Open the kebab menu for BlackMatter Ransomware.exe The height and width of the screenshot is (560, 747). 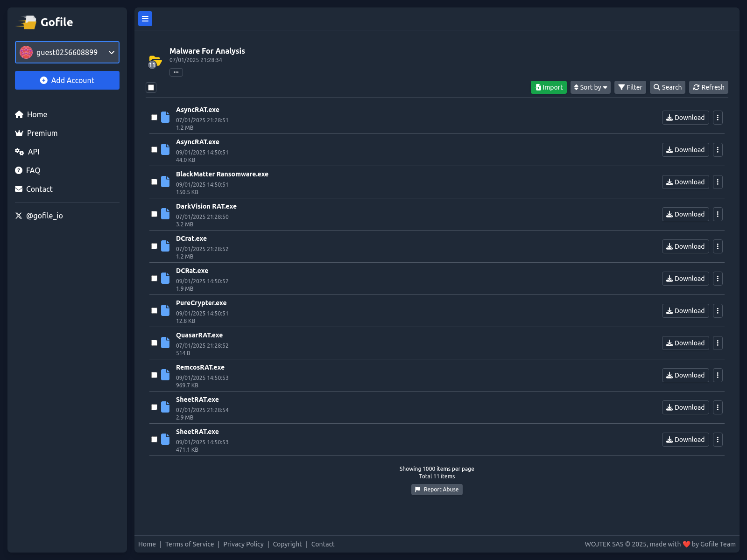(718, 182)
